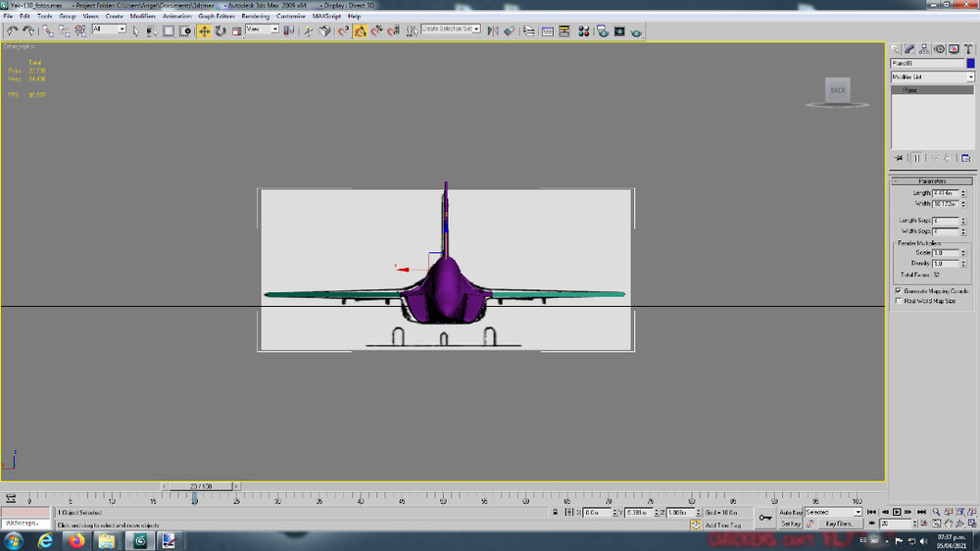Click the Set Key button

790,524
